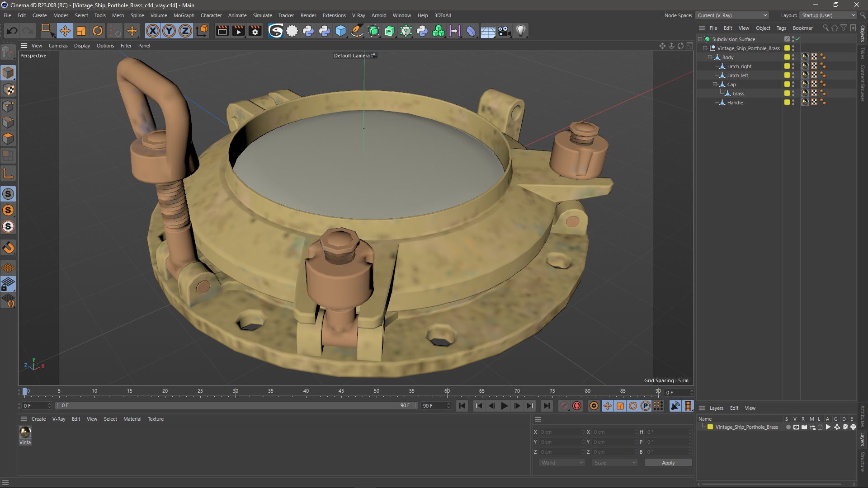Click the X position input field

coord(561,432)
